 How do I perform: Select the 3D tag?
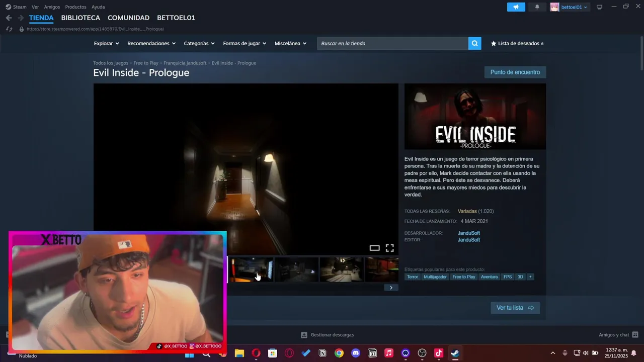click(x=520, y=277)
